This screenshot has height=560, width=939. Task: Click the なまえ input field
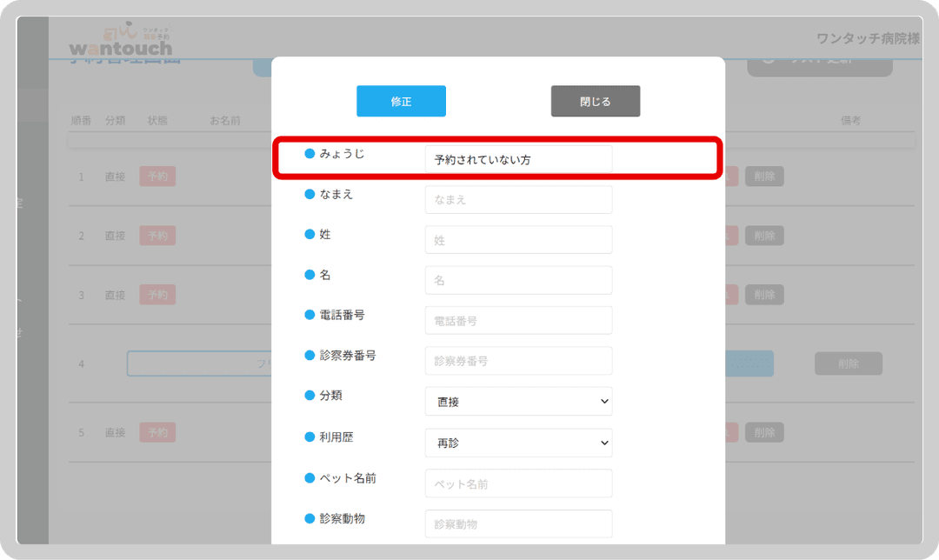(518, 199)
